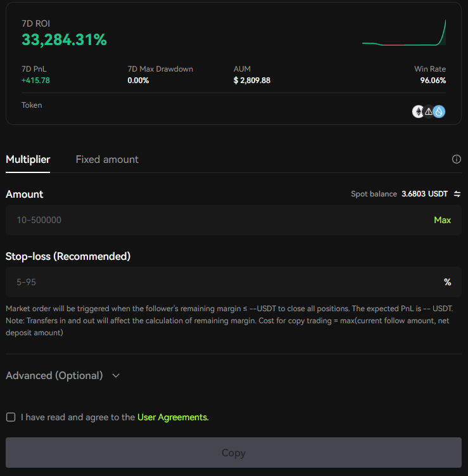Click the info icon beside the tabs
The image size is (468, 476).
[456, 159]
